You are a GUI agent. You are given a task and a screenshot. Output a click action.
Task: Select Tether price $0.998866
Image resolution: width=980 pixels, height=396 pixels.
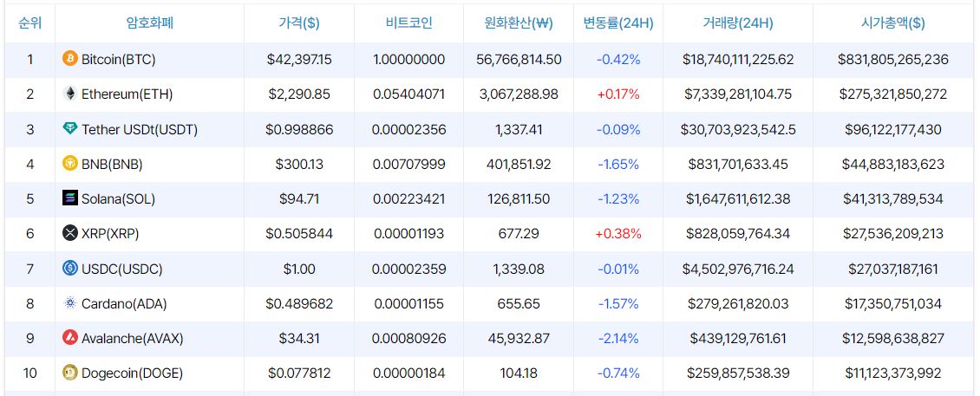[299, 129]
